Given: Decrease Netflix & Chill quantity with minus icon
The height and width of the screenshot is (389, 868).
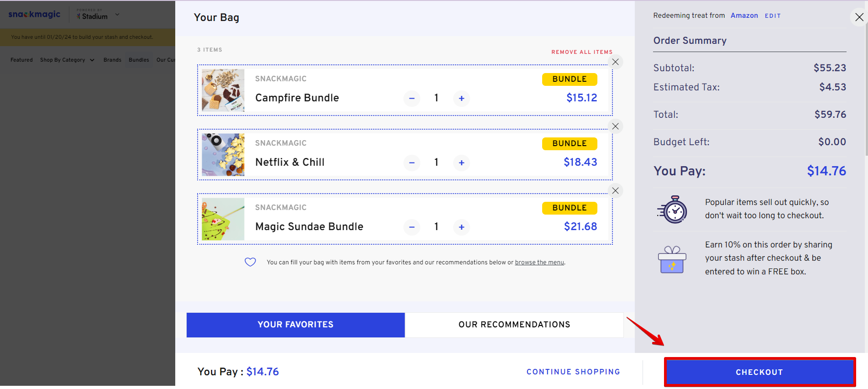Looking at the screenshot, I should tap(412, 163).
